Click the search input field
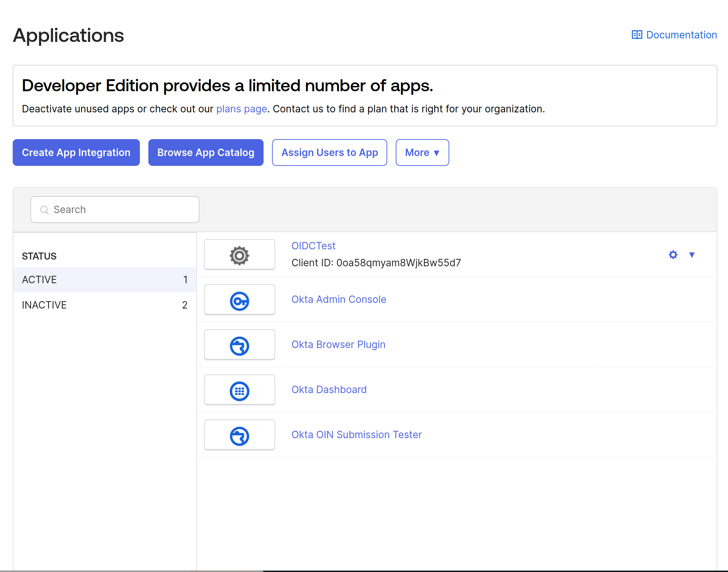 (x=115, y=209)
